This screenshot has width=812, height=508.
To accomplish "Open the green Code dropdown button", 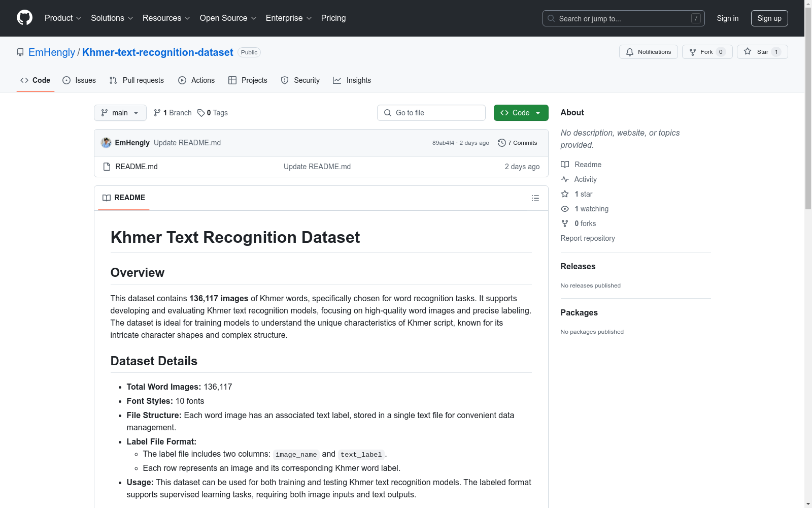I will pos(521,113).
